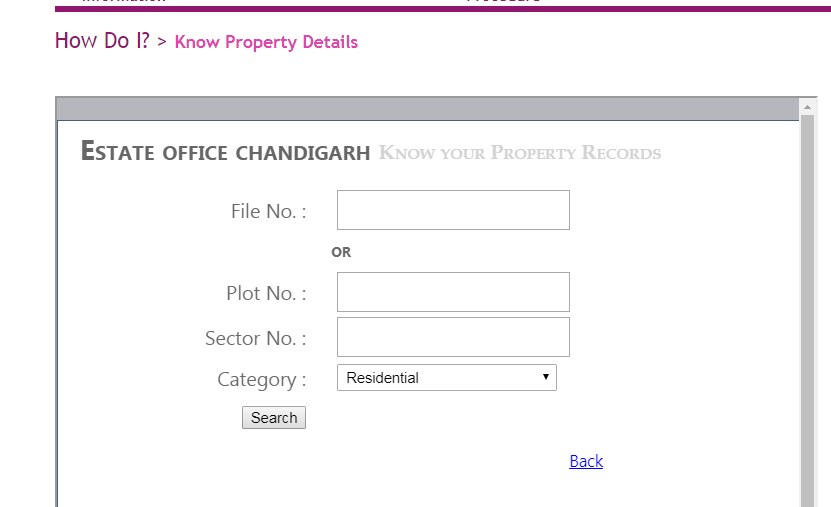Click the "Plot No. :" label
Viewport: 831px width, 507px height.
266,293
